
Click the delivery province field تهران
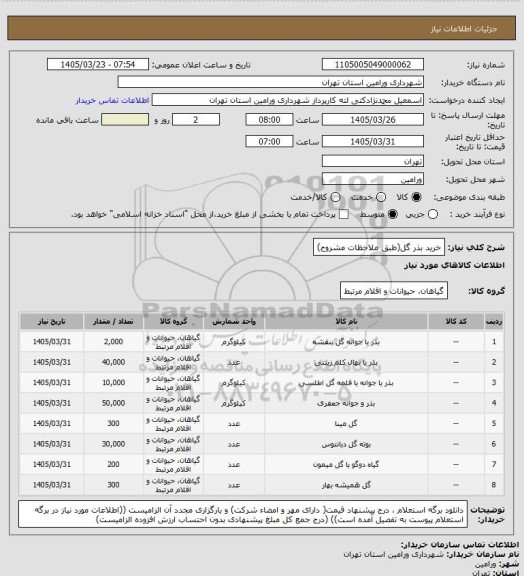pyautogui.click(x=373, y=161)
